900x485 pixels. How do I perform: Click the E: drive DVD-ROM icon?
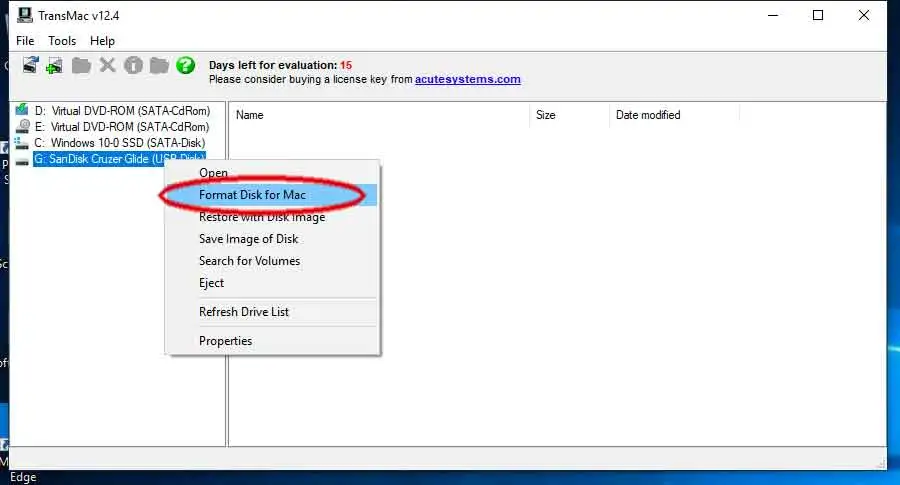click(x=22, y=126)
